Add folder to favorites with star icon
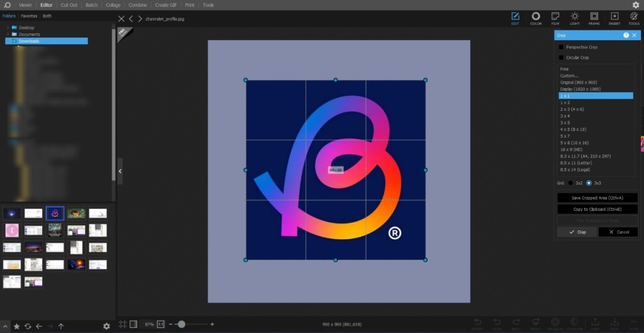Image resolution: width=644 pixels, height=333 pixels. [17, 326]
